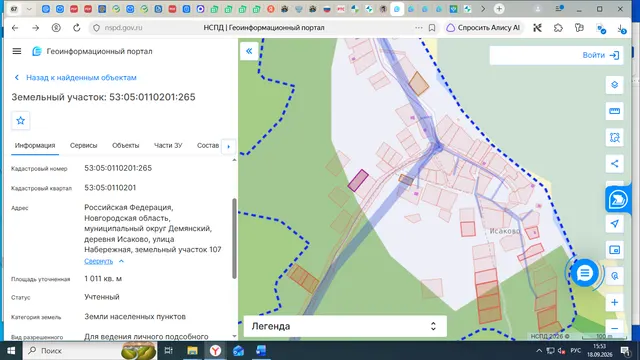Switch to the Состав tab
This screenshot has height=360, width=640.
click(x=208, y=145)
